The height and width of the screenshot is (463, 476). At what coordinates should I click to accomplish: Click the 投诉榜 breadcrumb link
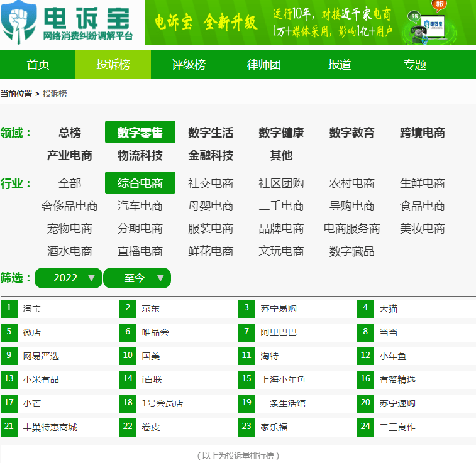(55, 94)
